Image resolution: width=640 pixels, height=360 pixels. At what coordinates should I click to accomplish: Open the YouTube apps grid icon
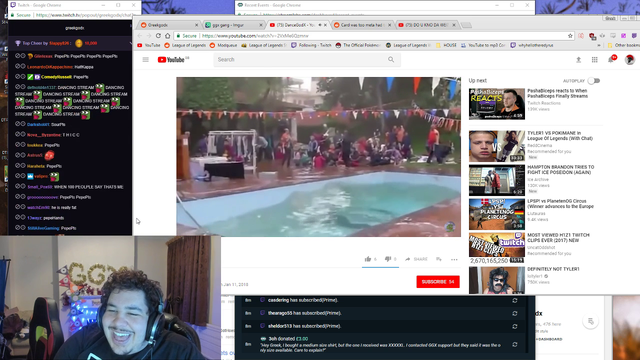(x=595, y=60)
